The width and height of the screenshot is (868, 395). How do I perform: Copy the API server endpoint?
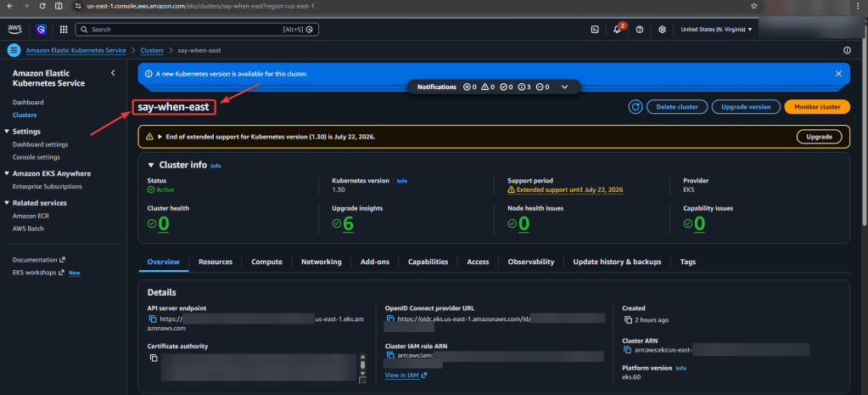click(x=153, y=319)
